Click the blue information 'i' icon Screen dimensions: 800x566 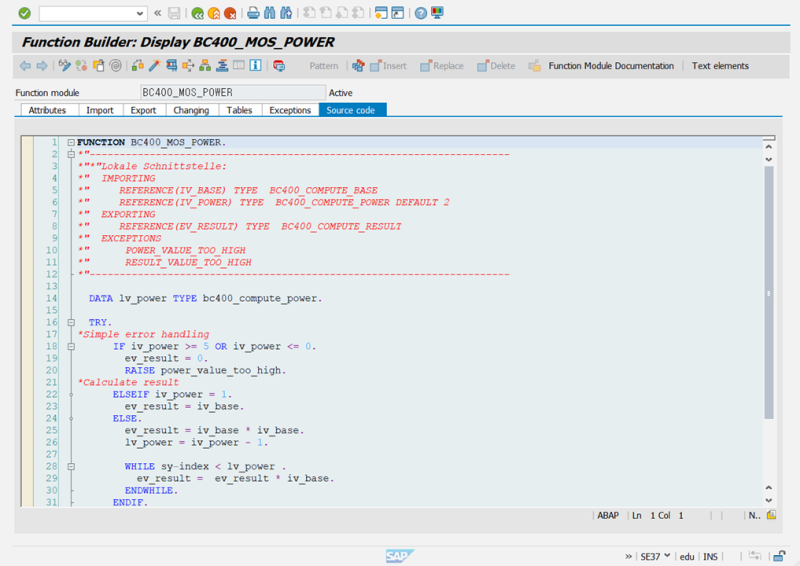coord(256,65)
